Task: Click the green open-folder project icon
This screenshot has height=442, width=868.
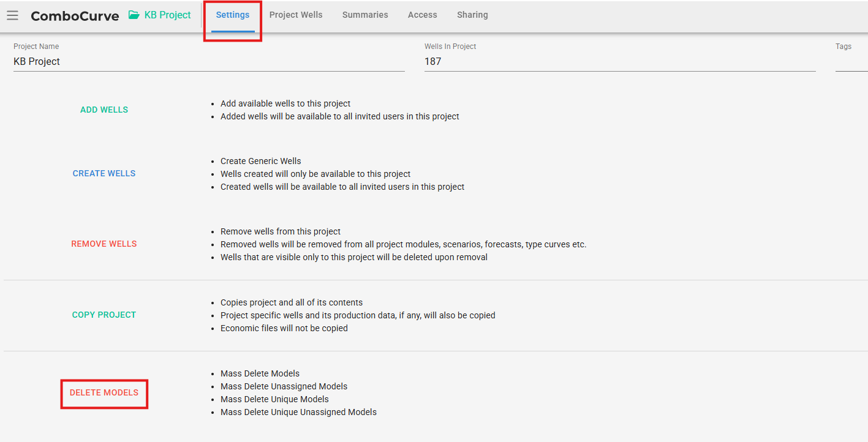Action: pos(134,15)
